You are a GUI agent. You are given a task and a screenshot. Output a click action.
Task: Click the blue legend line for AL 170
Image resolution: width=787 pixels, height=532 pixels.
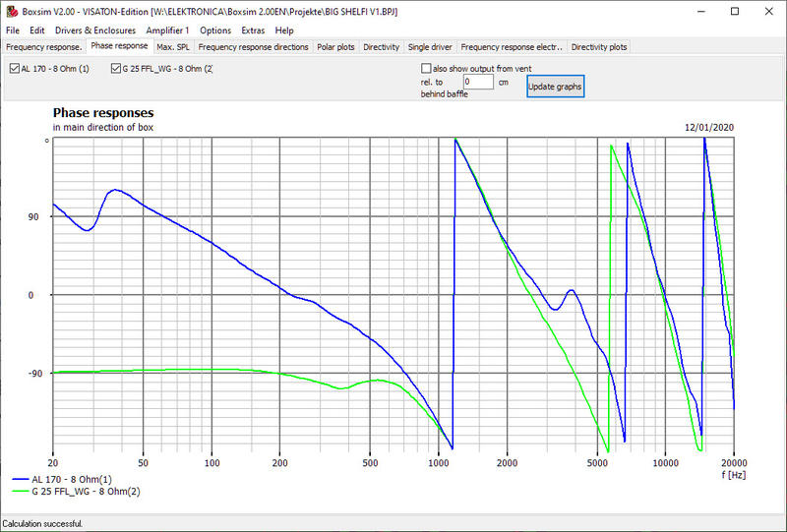tap(21, 479)
